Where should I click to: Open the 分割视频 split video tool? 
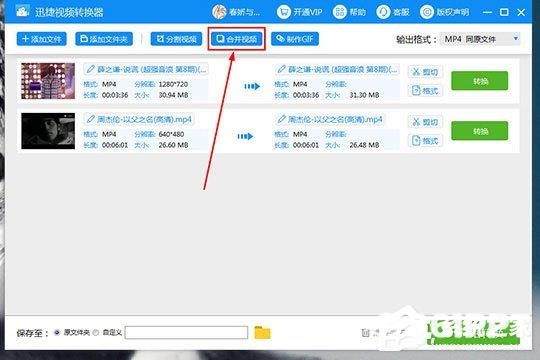click(x=176, y=39)
